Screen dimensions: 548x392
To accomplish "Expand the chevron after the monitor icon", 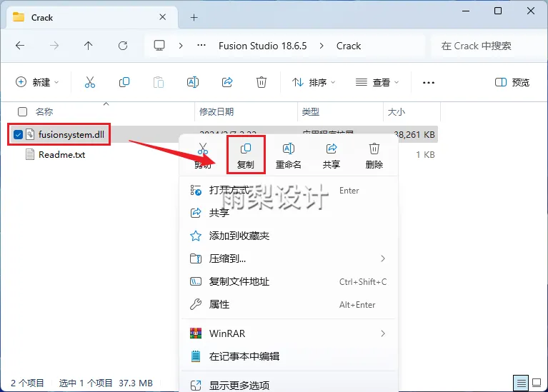I will coord(181,46).
